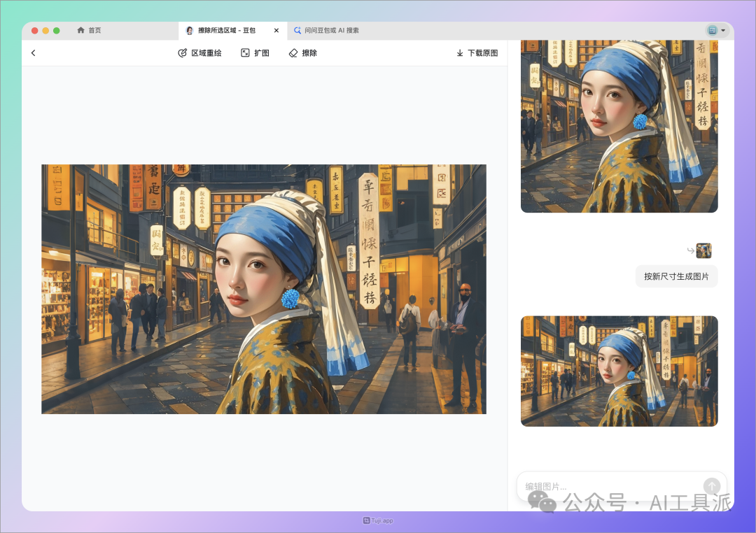Image resolution: width=756 pixels, height=533 pixels.
Task: Click the main edited image on the canvas
Action: 263,289
